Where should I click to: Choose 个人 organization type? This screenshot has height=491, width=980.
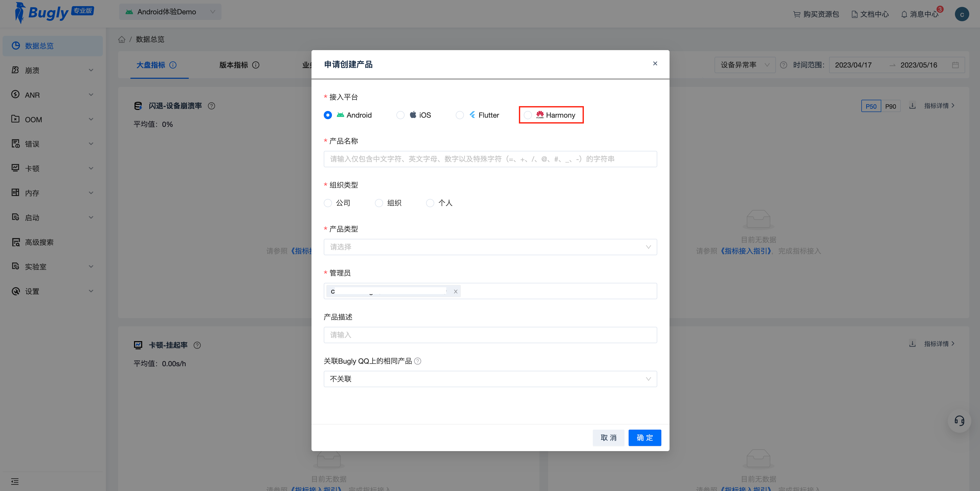click(x=430, y=203)
